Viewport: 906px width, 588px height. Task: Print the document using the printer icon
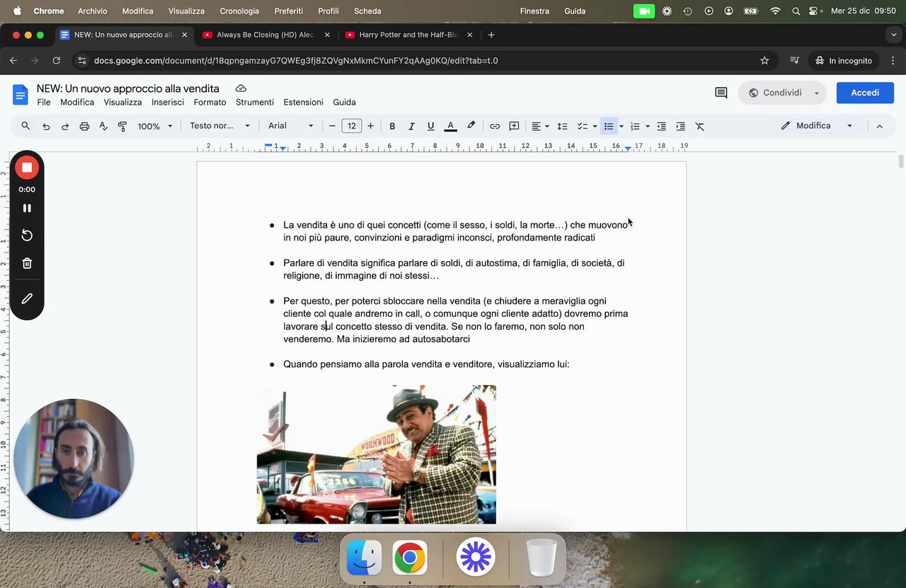click(84, 126)
